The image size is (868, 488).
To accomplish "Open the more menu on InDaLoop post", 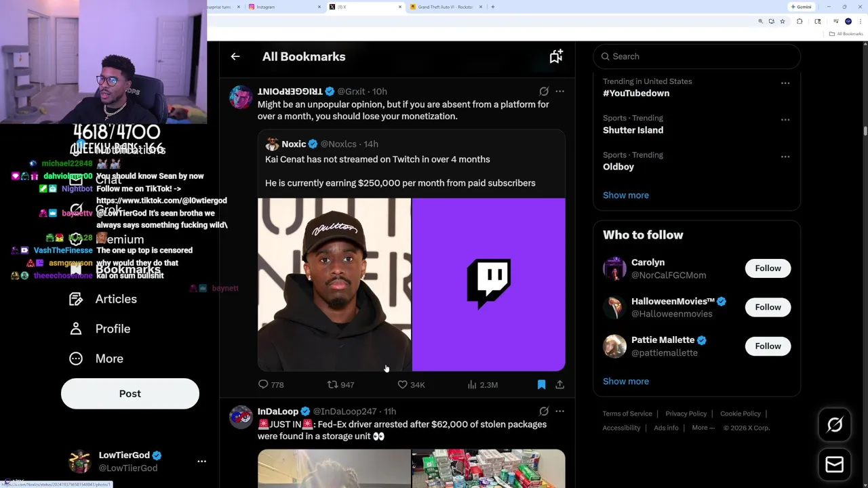I will tap(559, 411).
